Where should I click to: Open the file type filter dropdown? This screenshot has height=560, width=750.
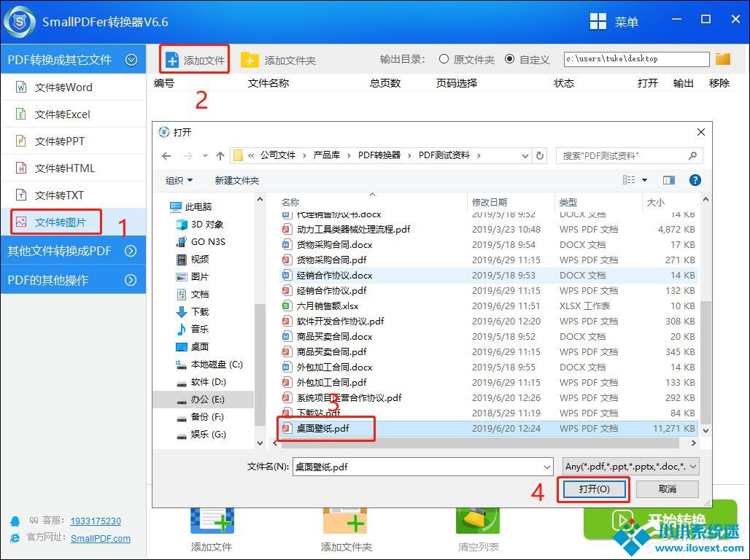tap(631, 467)
